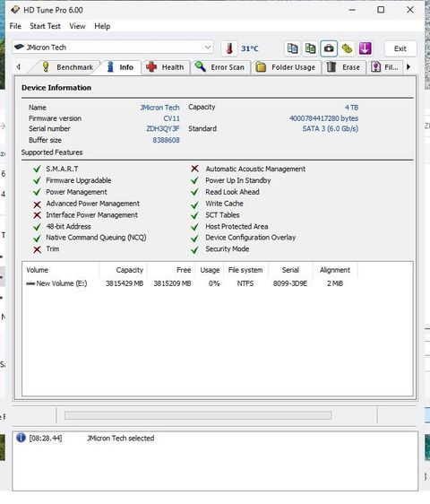This screenshot has height=504, width=430.
Task: Click the JMicron Tech selected log entry
Action: pyautogui.click(x=120, y=439)
